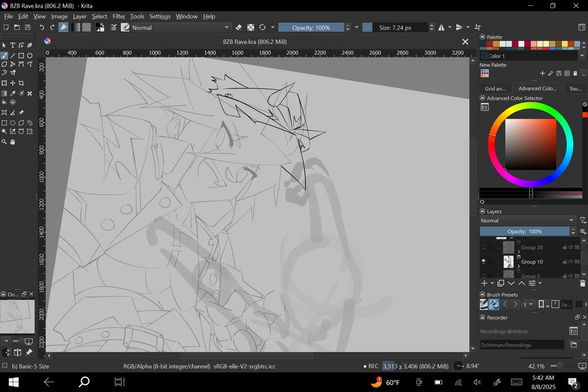Adjust the brush Opacity slider in toolbar
The width and height of the screenshot is (588, 392).
[x=311, y=28]
